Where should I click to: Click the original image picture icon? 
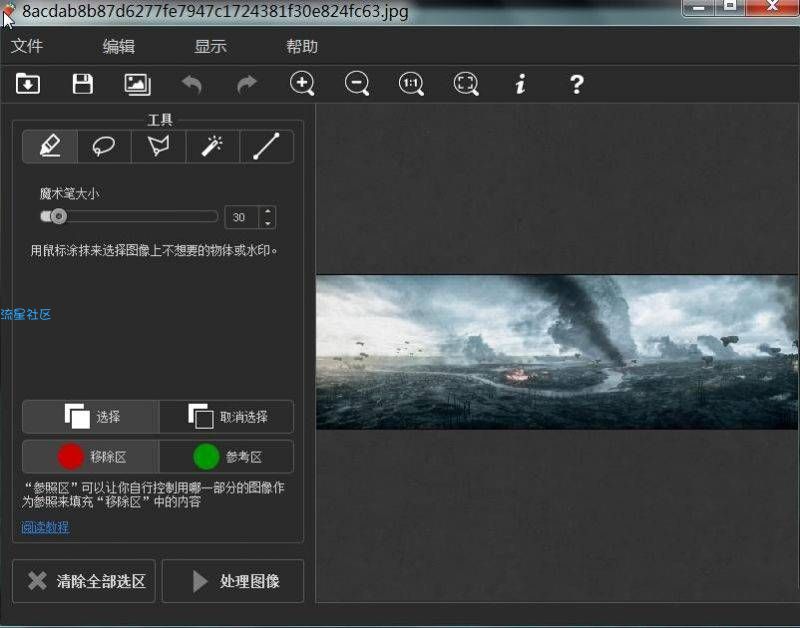(137, 84)
